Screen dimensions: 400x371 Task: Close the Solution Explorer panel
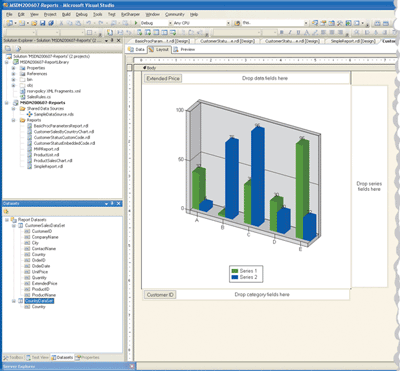pos(119,40)
